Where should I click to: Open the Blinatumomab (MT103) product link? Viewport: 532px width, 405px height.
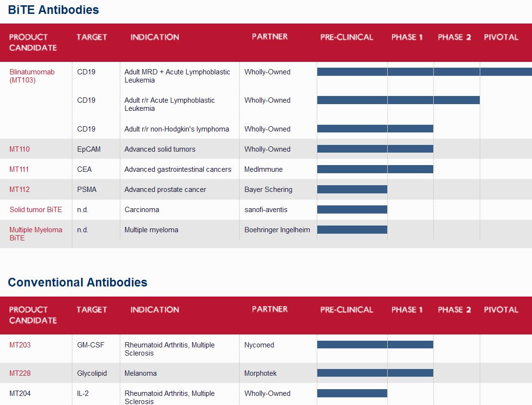[x=32, y=76]
